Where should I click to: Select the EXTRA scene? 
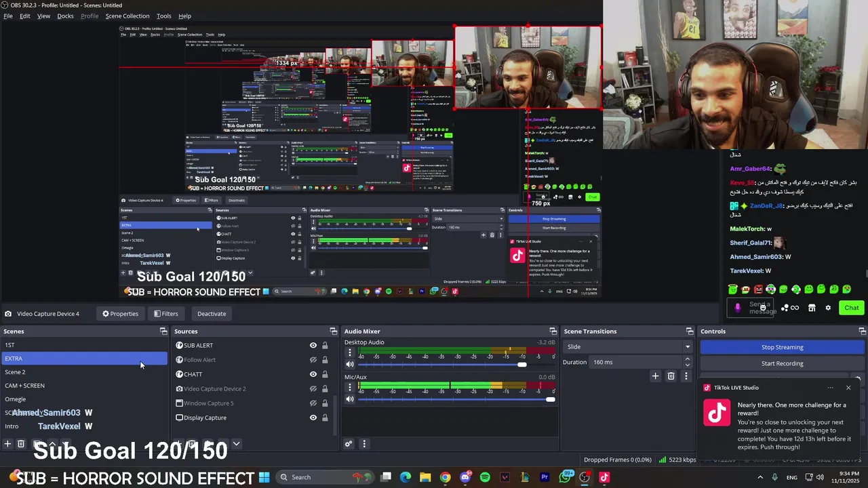point(83,359)
